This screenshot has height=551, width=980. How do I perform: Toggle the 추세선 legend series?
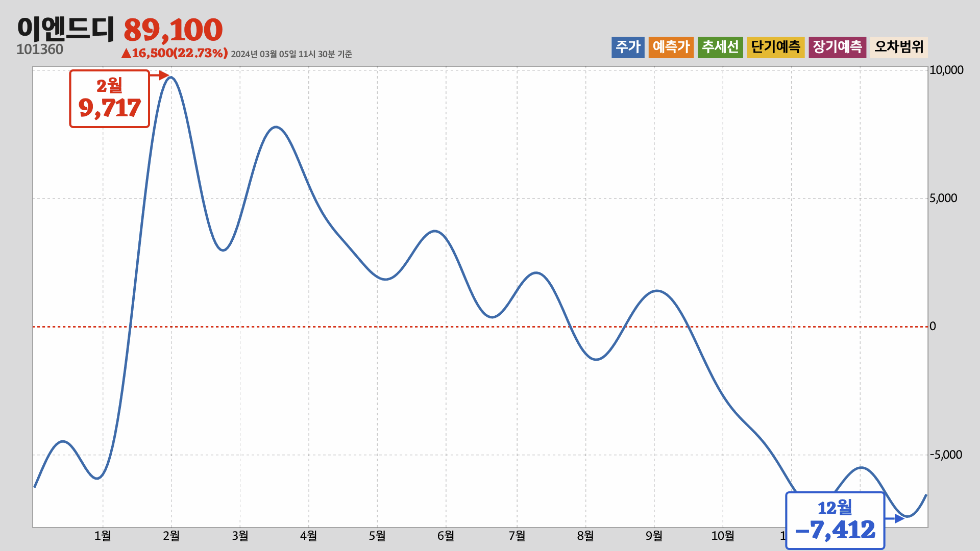click(x=720, y=47)
